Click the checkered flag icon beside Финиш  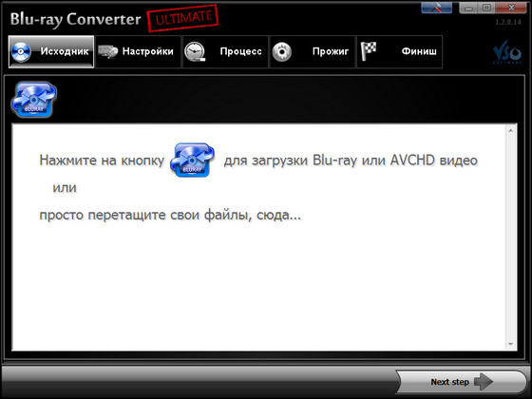point(369,51)
